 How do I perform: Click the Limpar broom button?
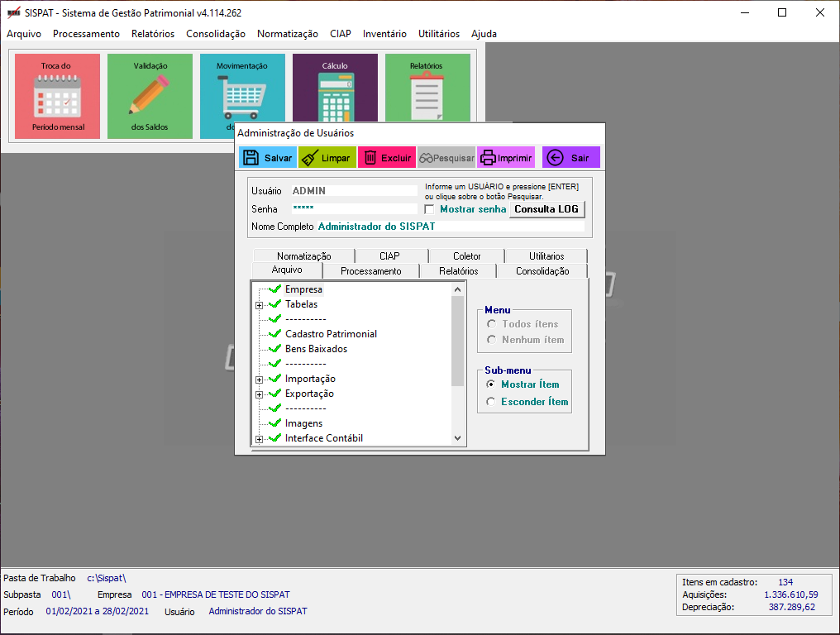(327, 158)
